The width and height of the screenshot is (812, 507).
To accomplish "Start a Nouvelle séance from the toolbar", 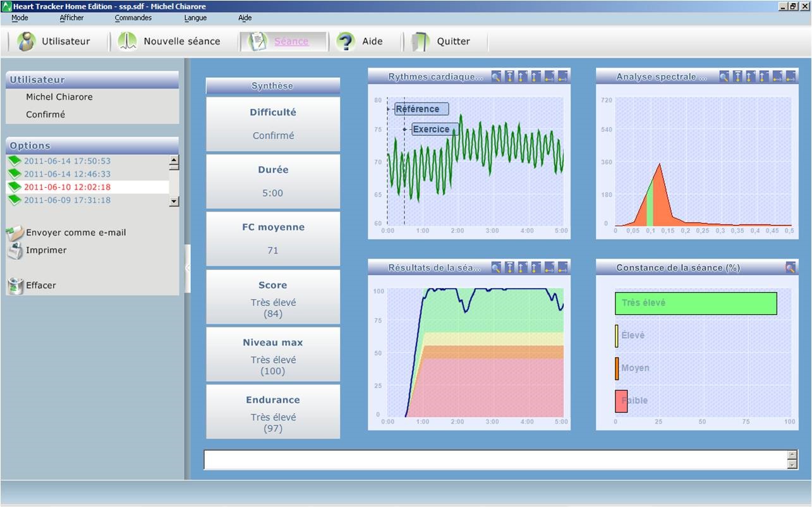I will tap(128, 42).
